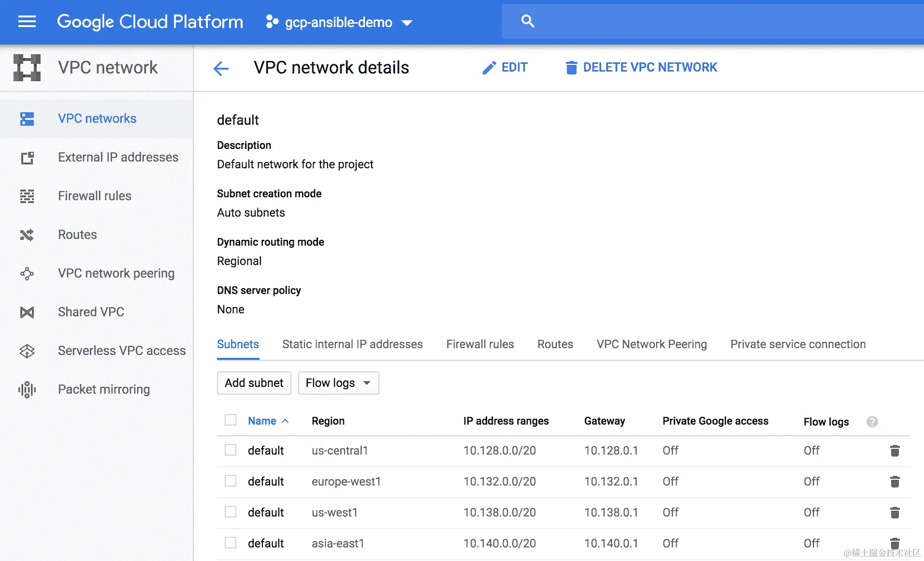Click the VPC network peering sidebar icon

tap(27, 274)
